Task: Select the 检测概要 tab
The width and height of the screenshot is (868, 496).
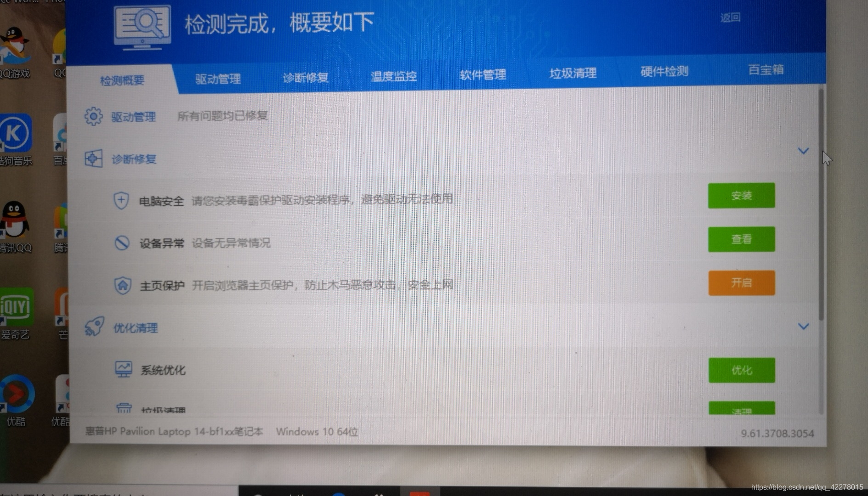Action: click(122, 81)
